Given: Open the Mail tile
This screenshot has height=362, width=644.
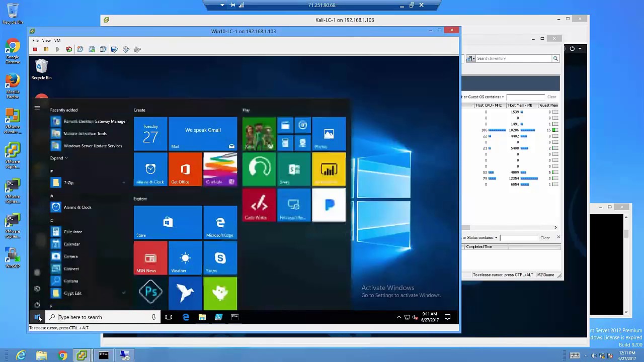Looking at the screenshot, I should [x=203, y=134].
